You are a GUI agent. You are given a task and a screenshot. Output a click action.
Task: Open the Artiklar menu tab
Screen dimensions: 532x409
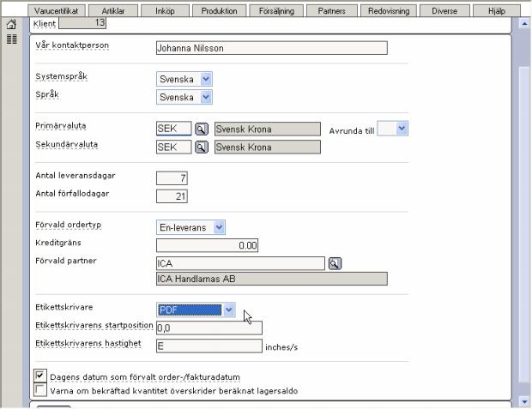pyautogui.click(x=113, y=11)
